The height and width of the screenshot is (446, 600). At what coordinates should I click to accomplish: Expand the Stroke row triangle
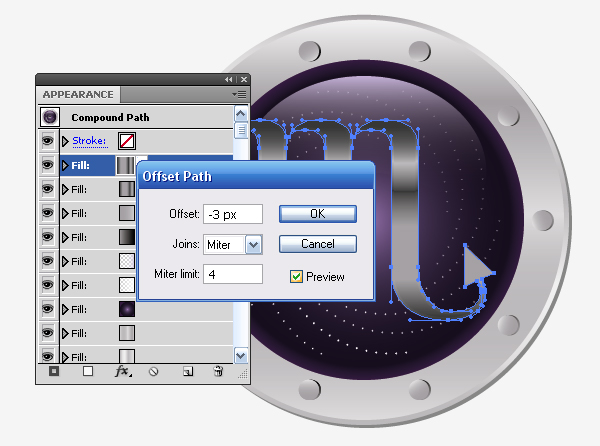(65, 141)
